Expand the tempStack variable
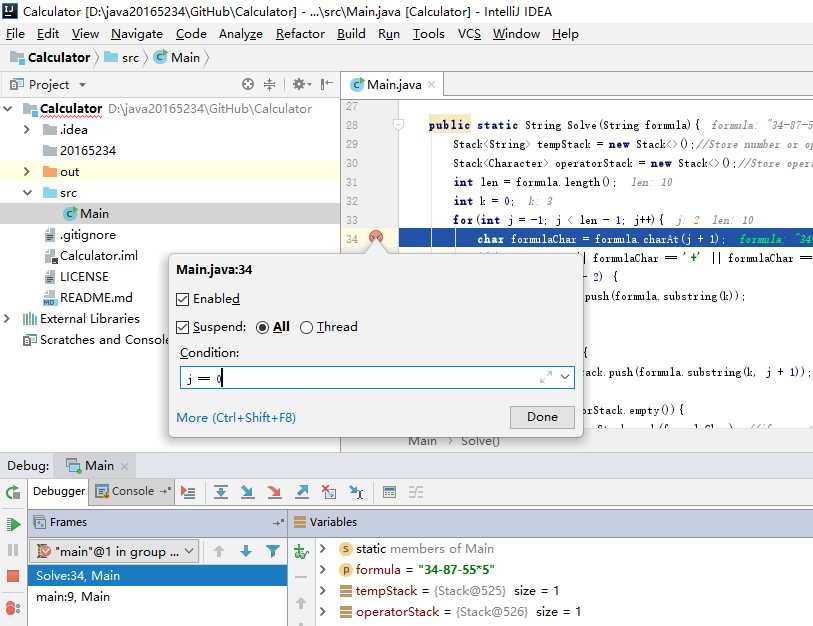 [x=323, y=591]
